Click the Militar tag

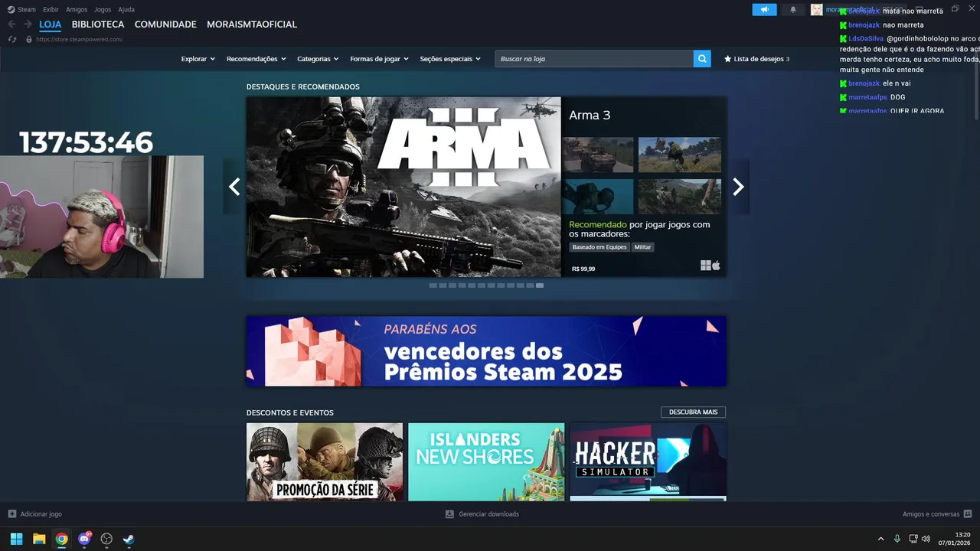point(642,247)
